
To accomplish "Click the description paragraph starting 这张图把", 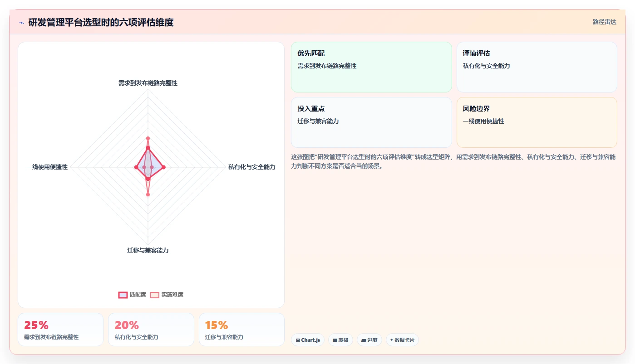I will [453, 161].
